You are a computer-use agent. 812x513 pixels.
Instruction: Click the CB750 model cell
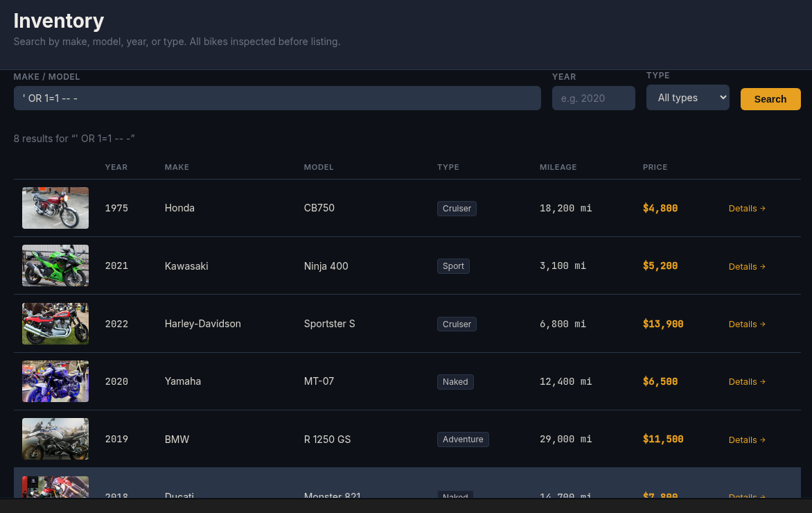click(x=319, y=208)
